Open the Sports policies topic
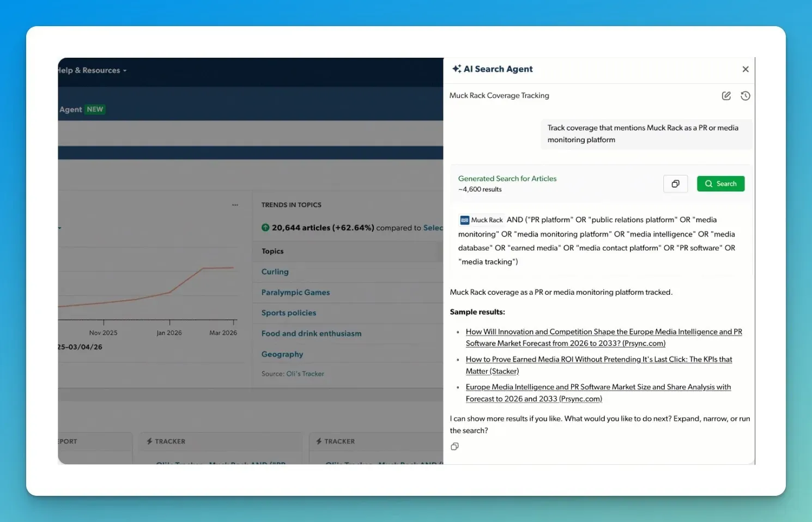This screenshot has height=522, width=812. tap(288, 313)
